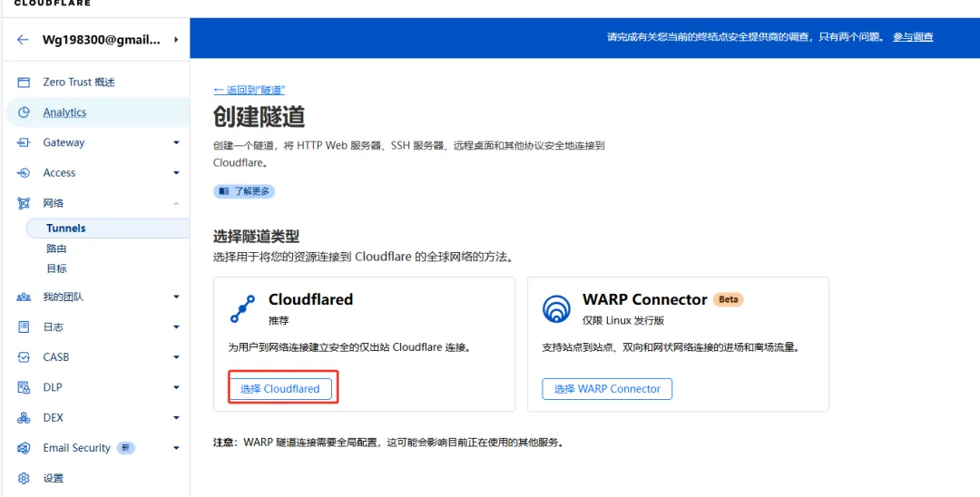Click the 仅限 Linux 发行版 label

click(623, 320)
